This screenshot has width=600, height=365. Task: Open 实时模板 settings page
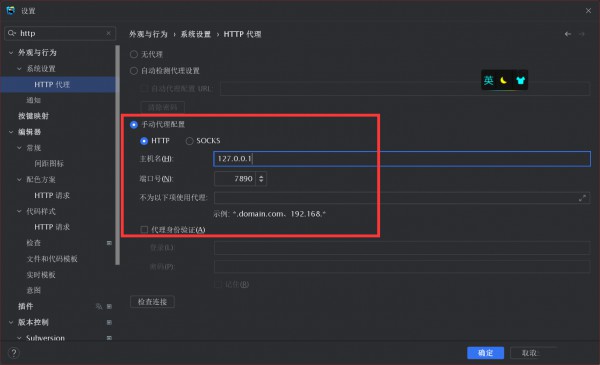(x=41, y=275)
